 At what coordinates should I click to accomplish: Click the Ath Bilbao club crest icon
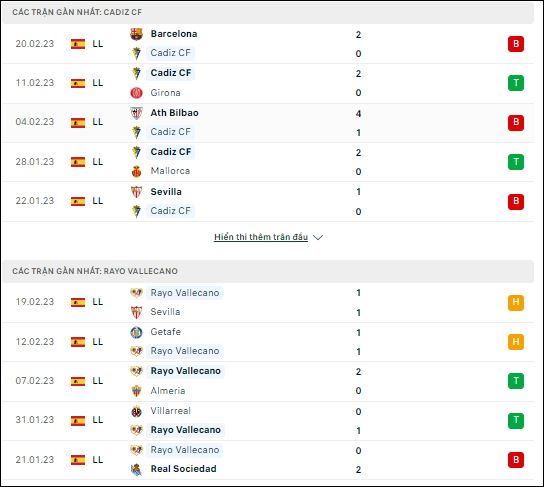[136, 113]
